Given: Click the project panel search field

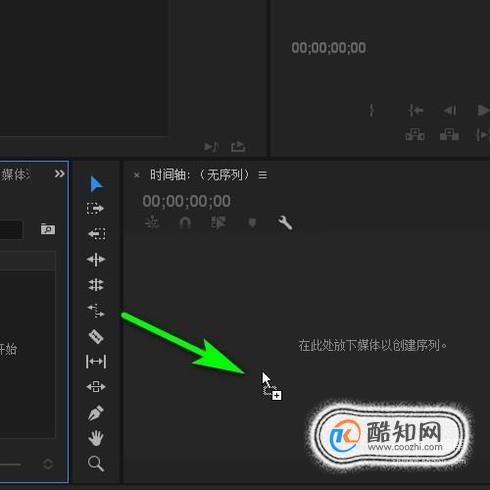Looking at the screenshot, I should coord(11,229).
